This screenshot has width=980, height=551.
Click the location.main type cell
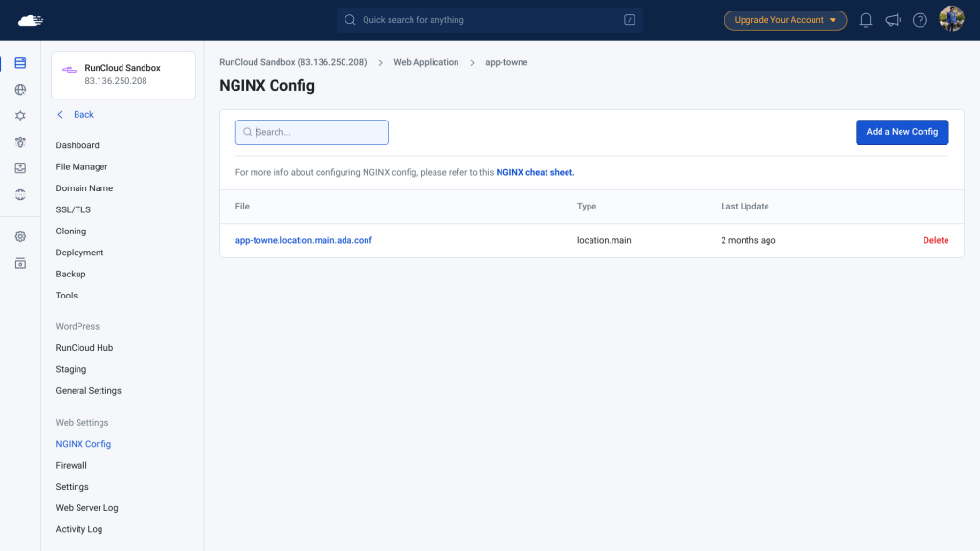tap(604, 240)
